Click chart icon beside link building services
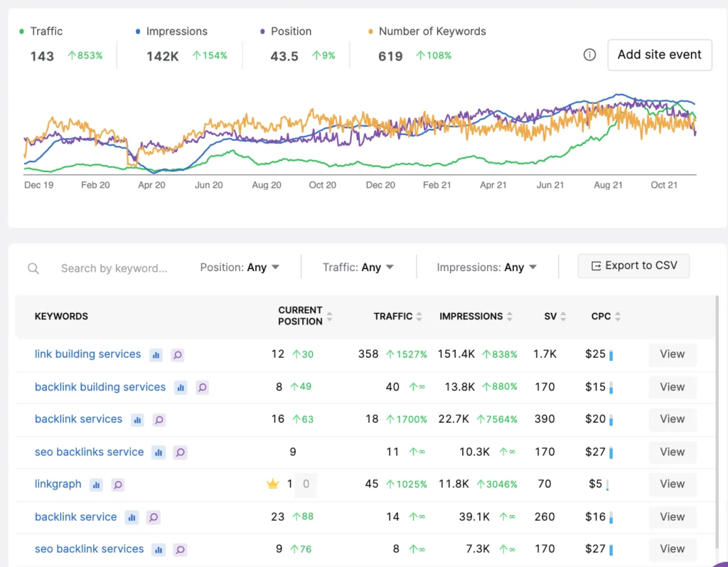This screenshot has height=567, width=728. coord(156,355)
